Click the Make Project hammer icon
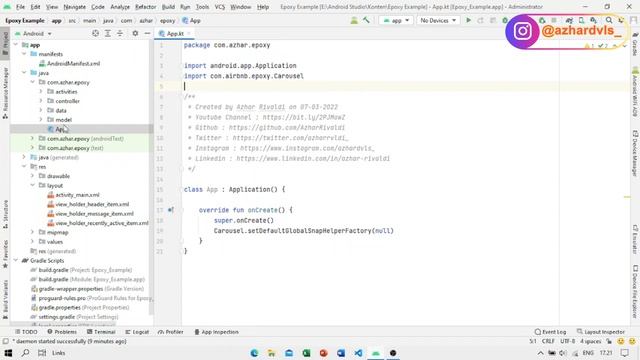Image resolution: width=640 pixels, height=360 pixels. [x=366, y=20]
